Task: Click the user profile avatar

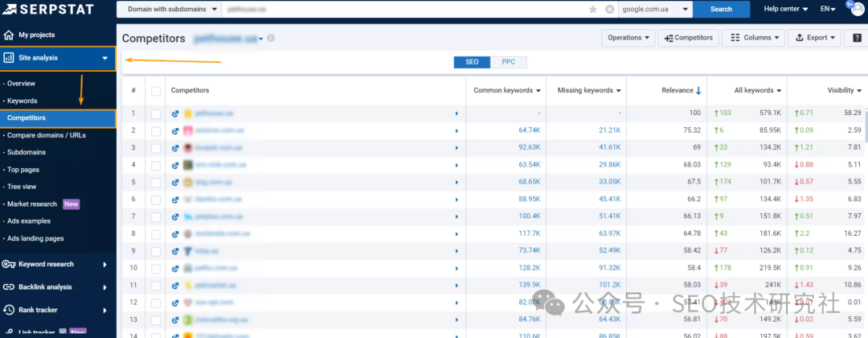Action: pos(851,8)
